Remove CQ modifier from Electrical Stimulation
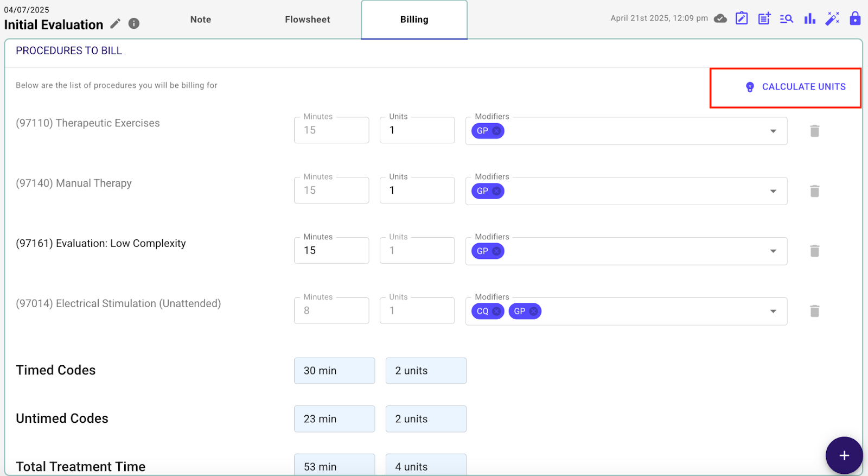868x476 pixels. coord(496,312)
